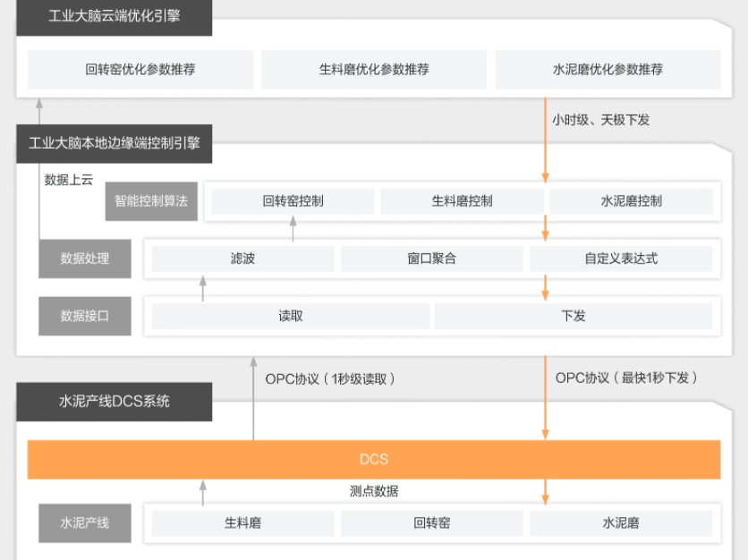This screenshot has width=748, height=560.
Task: Select the 数据处理 block
Action: tap(85, 259)
